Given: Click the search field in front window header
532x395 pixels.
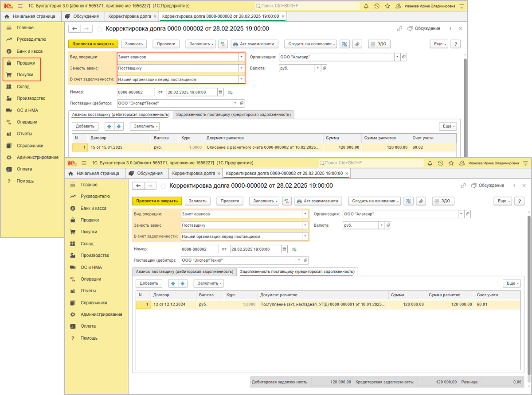Looking at the screenshot, I should pyautogui.click(x=371, y=163).
